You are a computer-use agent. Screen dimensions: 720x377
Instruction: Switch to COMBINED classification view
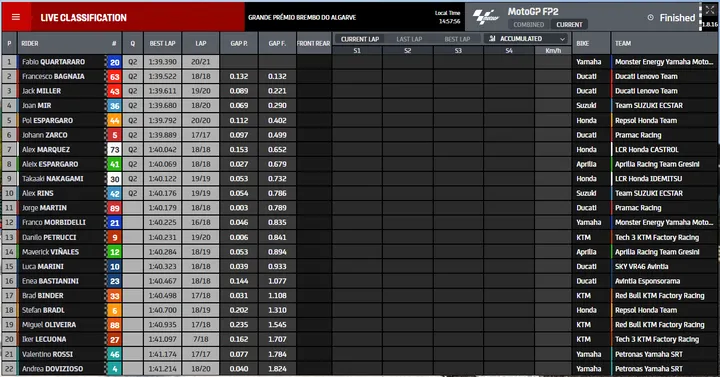point(528,24)
